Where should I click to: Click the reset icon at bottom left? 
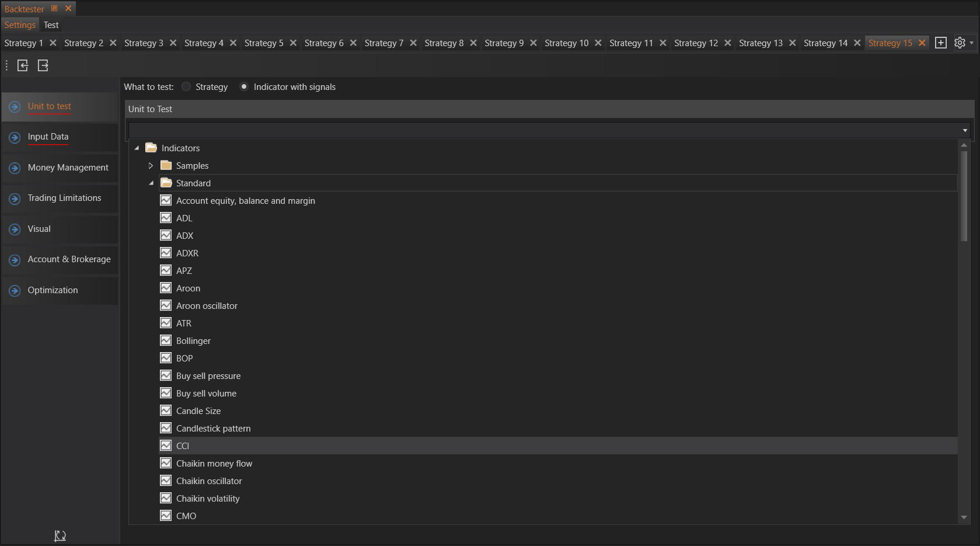pyautogui.click(x=60, y=535)
